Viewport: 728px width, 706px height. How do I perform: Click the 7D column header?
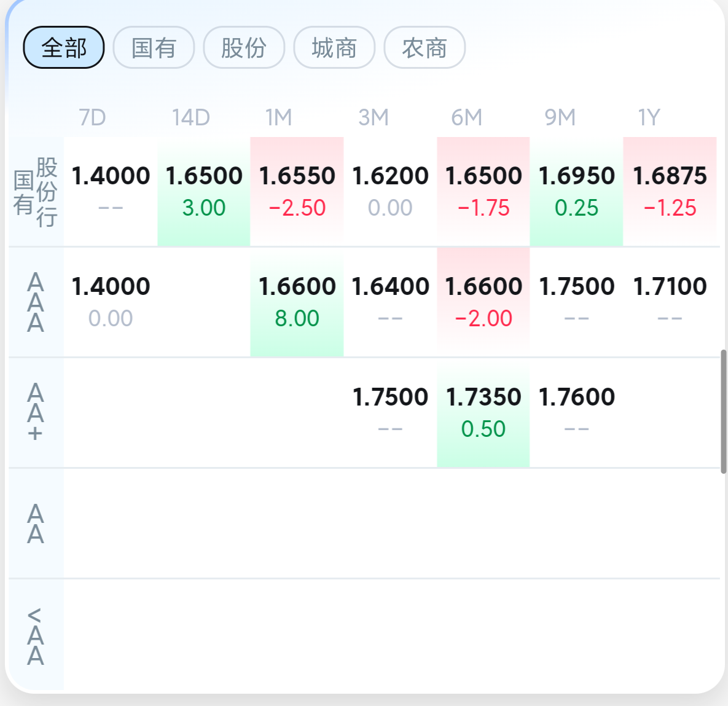click(92, 117)
